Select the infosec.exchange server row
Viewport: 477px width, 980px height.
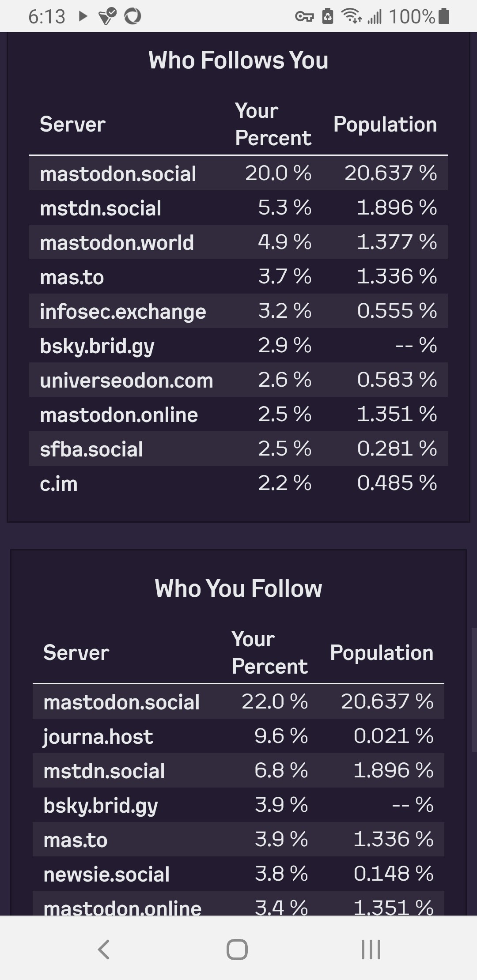click(x=238, y=311)
